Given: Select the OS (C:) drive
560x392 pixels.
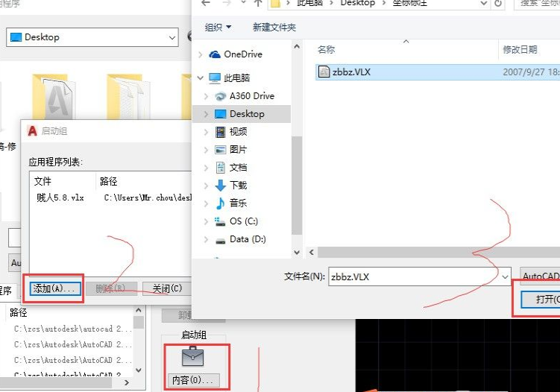Looking at the screenshot, I should (x=244, y=221).
